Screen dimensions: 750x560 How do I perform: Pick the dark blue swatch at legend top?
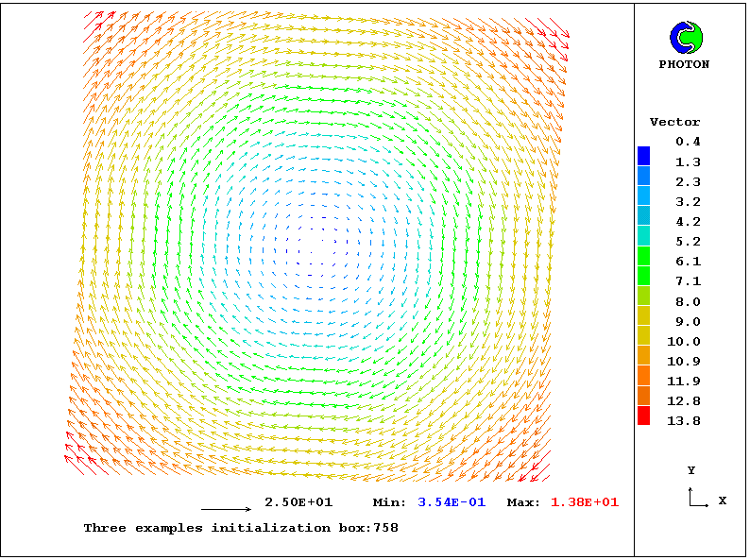pos(643,156)
